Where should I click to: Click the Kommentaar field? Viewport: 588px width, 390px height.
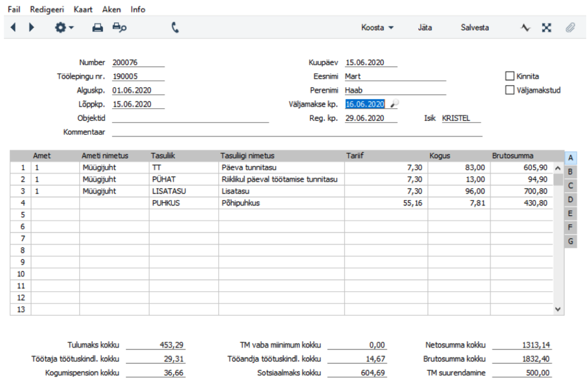tap(297, 132)
